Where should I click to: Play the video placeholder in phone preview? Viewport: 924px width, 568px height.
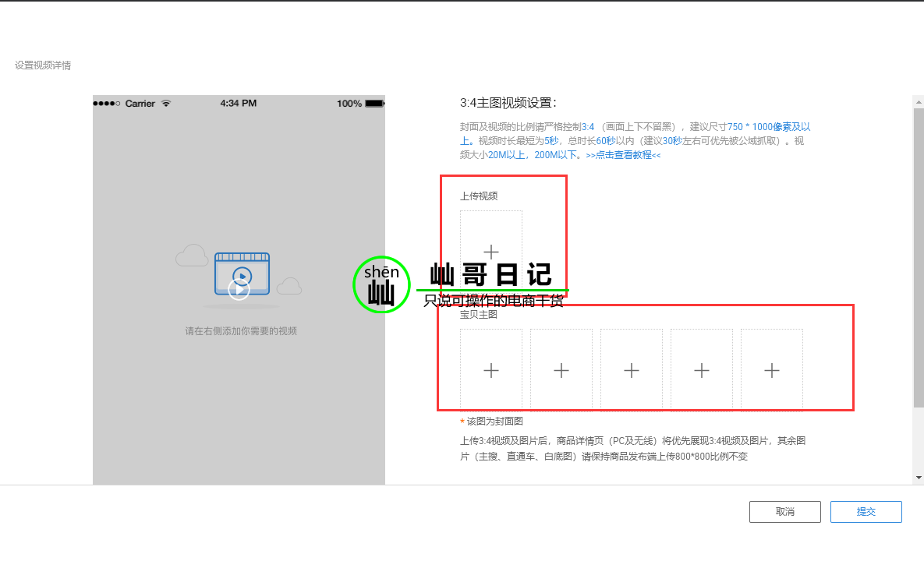pyautogui.click(x=239, y=289)
